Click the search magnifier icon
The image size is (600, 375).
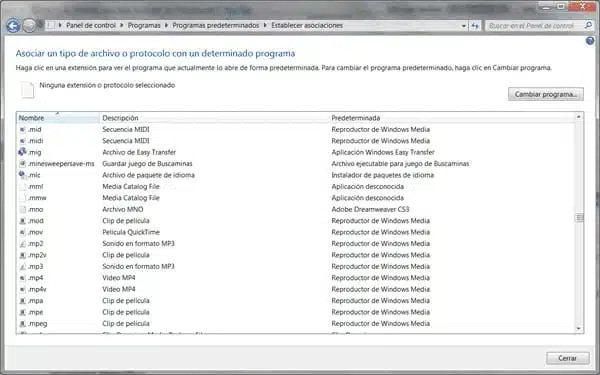[x=589, y=25]
